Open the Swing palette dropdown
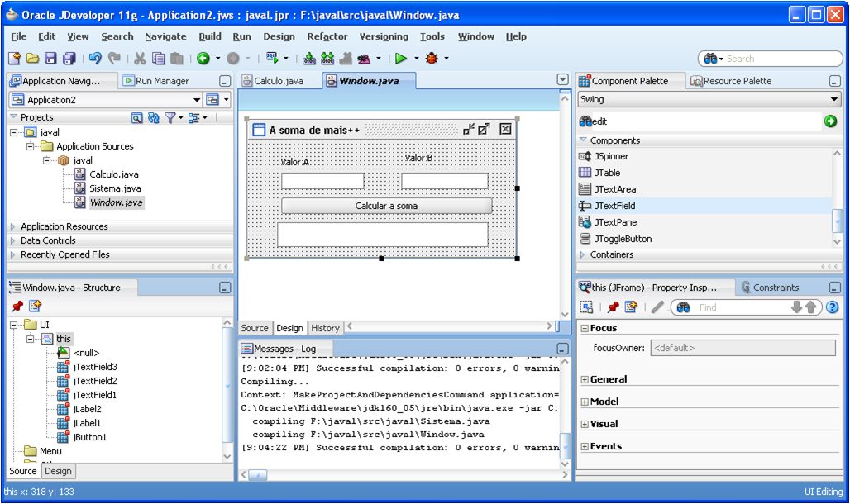850x504 pixels. (837, 99)
